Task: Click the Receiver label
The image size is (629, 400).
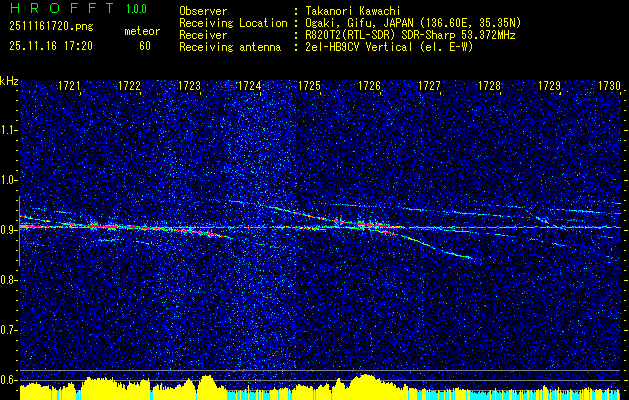Action: click(x=203, y=35)
